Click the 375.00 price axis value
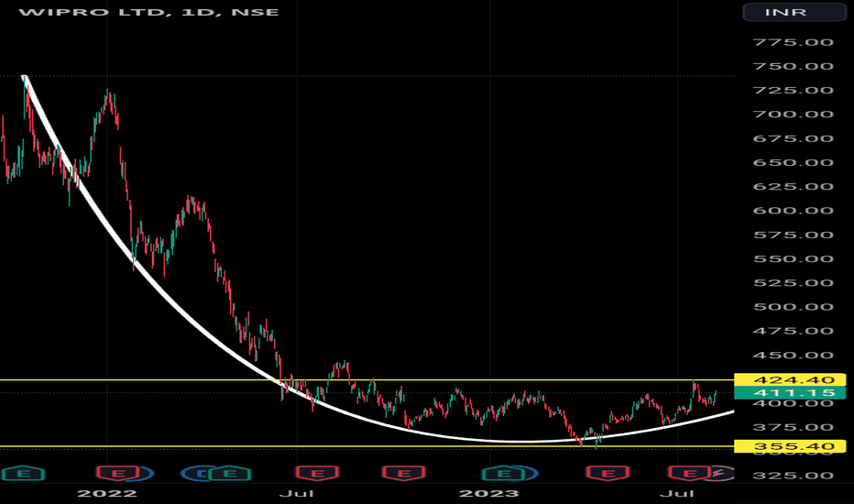Image resolution: width=854 pixels, height=504 pixels. click(793, 428)
